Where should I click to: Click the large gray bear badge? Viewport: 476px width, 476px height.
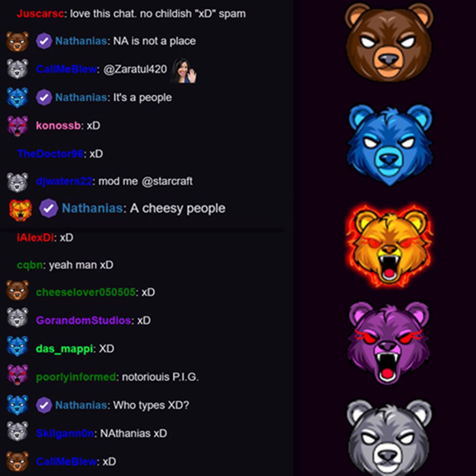[x=389, y=438]
